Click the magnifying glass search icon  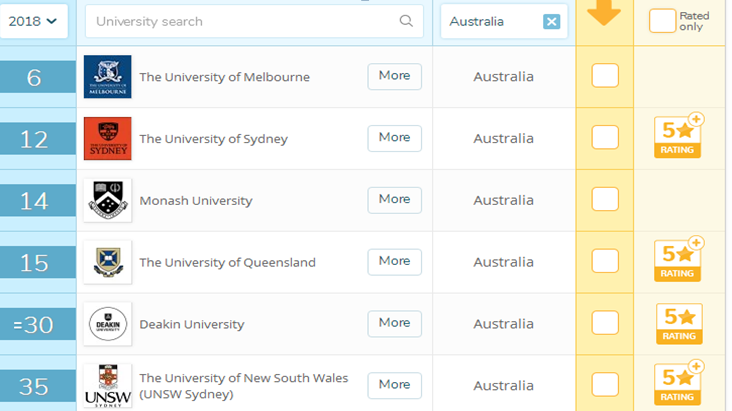[x=406, y=21]
